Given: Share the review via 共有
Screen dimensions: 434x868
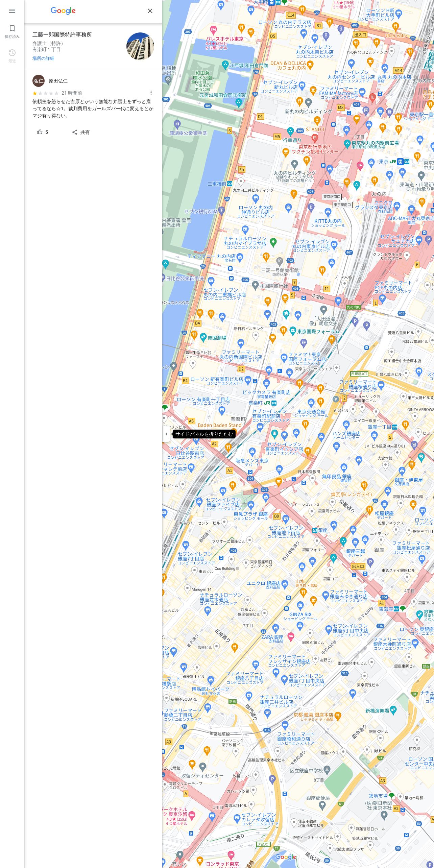Looking at the screenshot, I should (81, 132).
